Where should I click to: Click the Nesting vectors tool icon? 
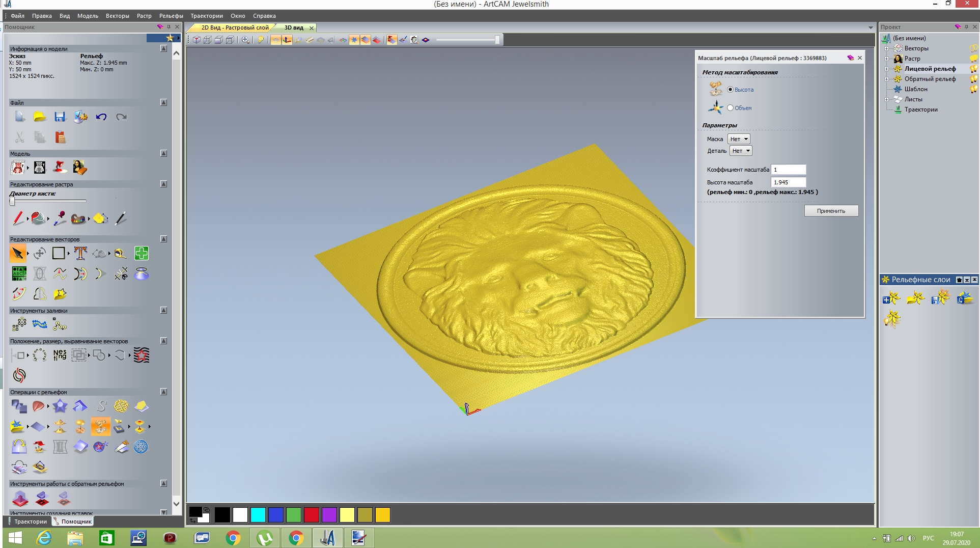[x=60, y=355]
